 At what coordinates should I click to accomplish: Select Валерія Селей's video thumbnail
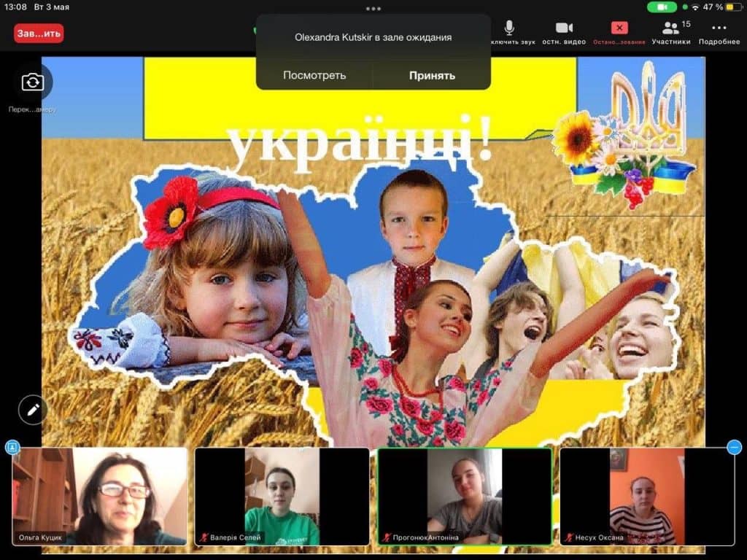pos(282,497)
